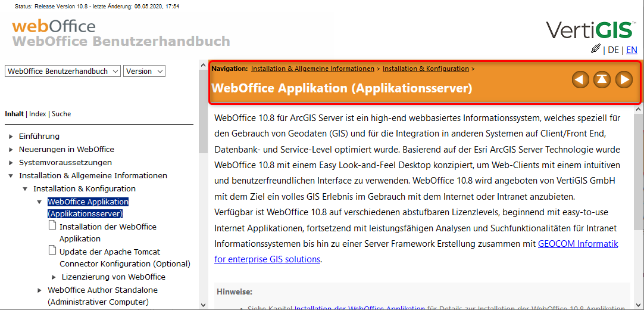
Task: Click the paperclip icon beside DE
Action: (595, 49)
